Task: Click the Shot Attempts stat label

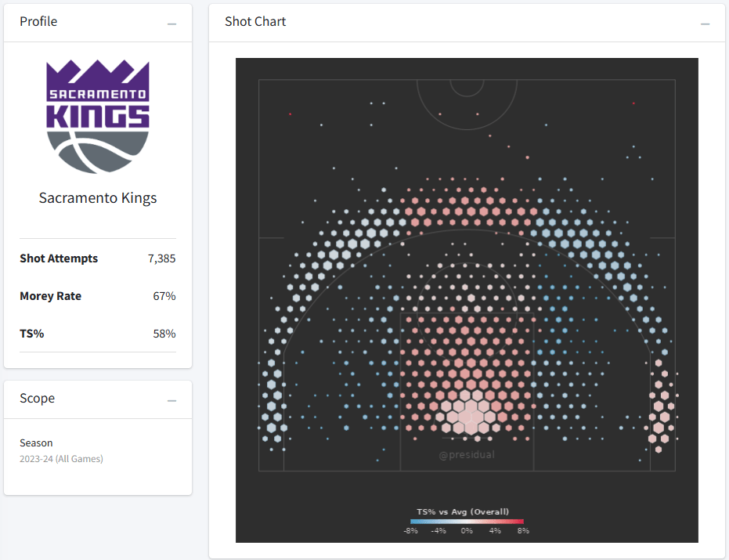Action: (x=59, y=258)
